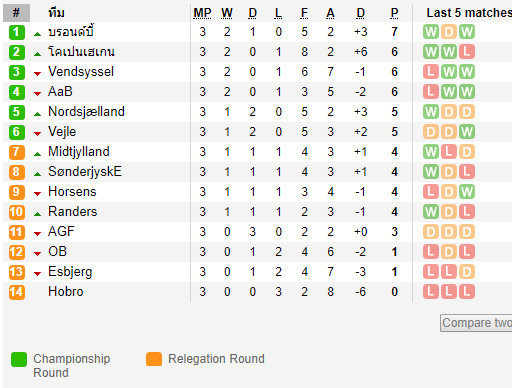The height and width of the screenshot is (388, 512).
Task: Click the W badge in Horsens row
Action: pyautogui.click(x=467, y=192)
